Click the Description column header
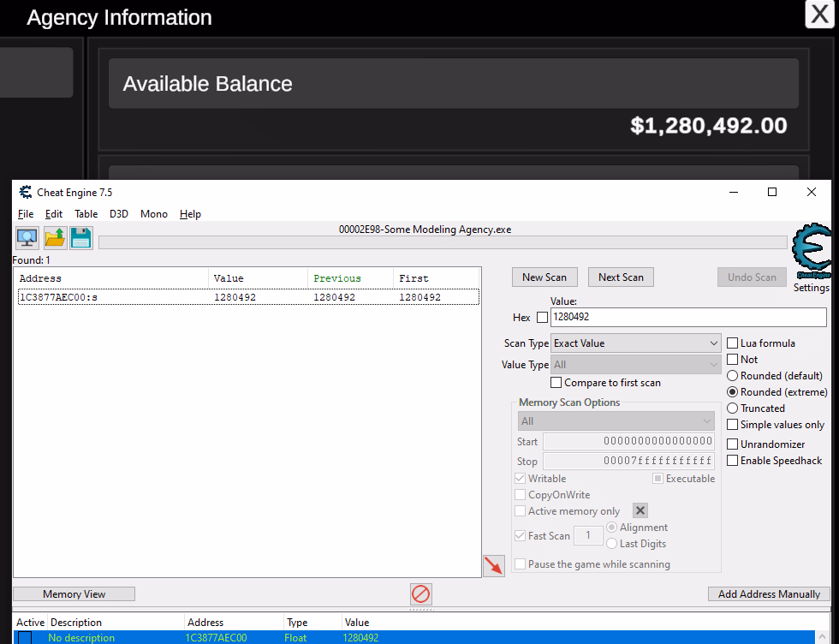 point(116,623)
